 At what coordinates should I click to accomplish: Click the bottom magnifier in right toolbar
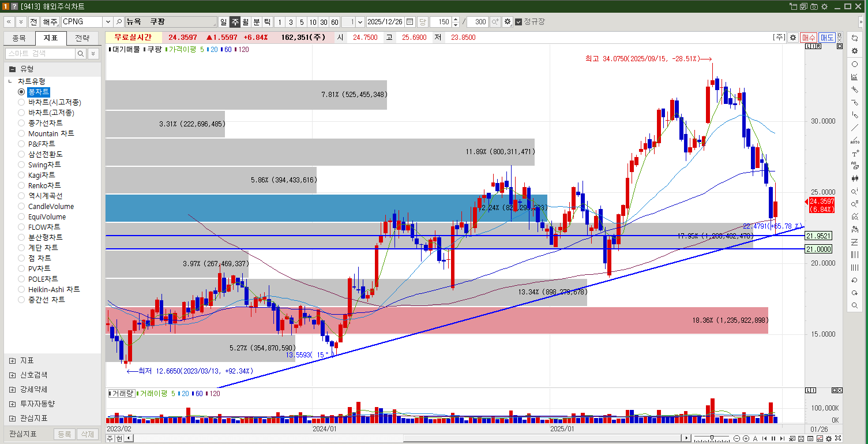(x=855, y=306)
